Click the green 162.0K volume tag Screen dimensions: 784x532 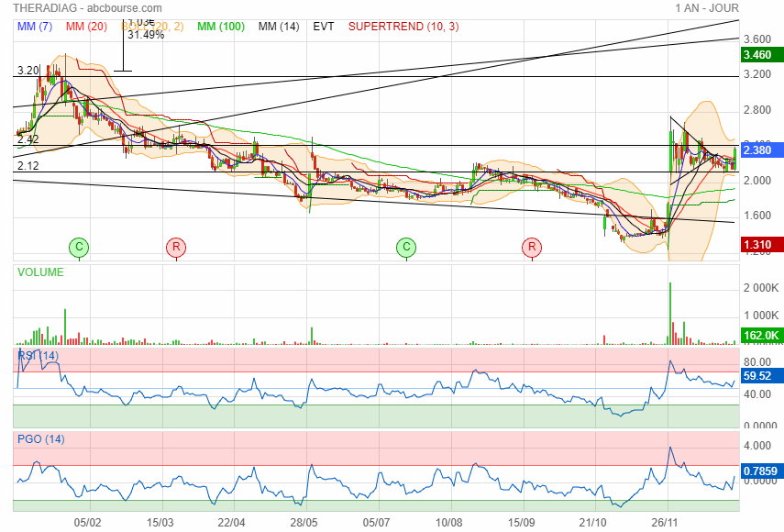(758, 336)
